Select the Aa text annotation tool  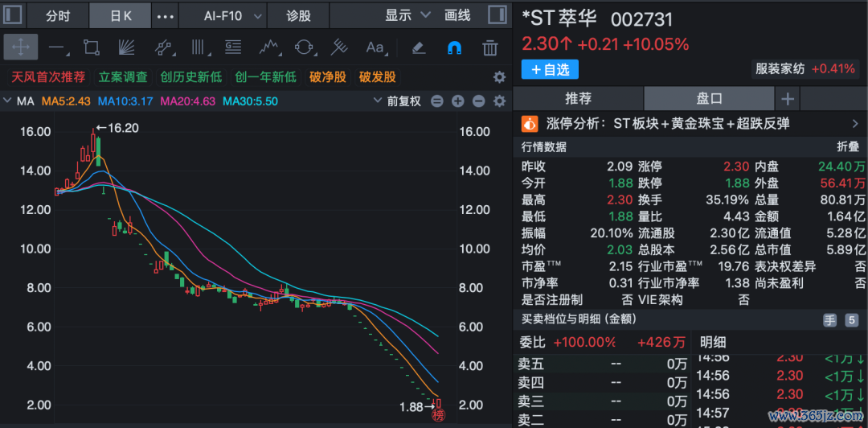coord(375,48)
